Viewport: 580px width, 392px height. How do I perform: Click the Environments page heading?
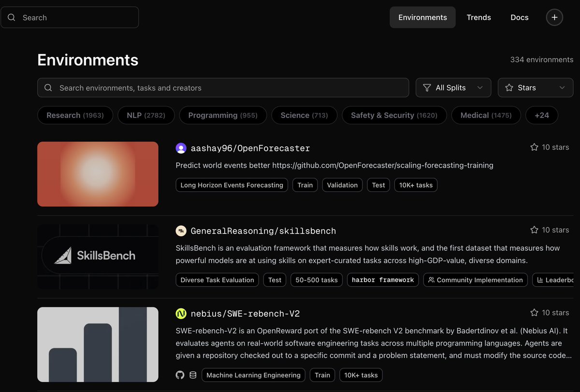tap(88, 60)
